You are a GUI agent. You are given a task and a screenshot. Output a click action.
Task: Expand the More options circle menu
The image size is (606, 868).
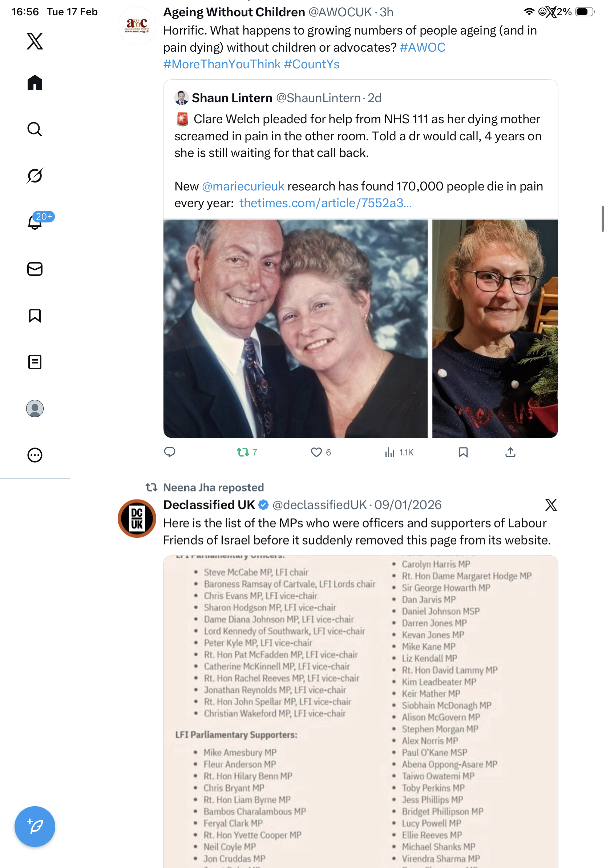tap(35, 455)
